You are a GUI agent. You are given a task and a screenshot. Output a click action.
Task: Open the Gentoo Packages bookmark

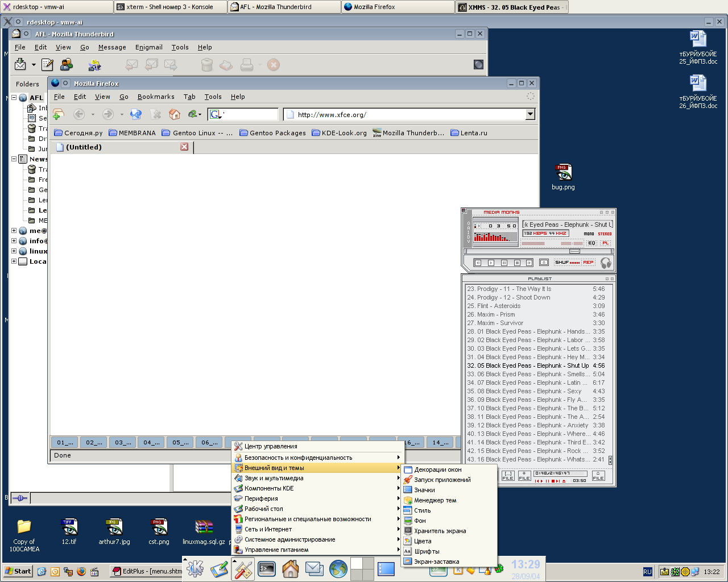tap(272, 133)
